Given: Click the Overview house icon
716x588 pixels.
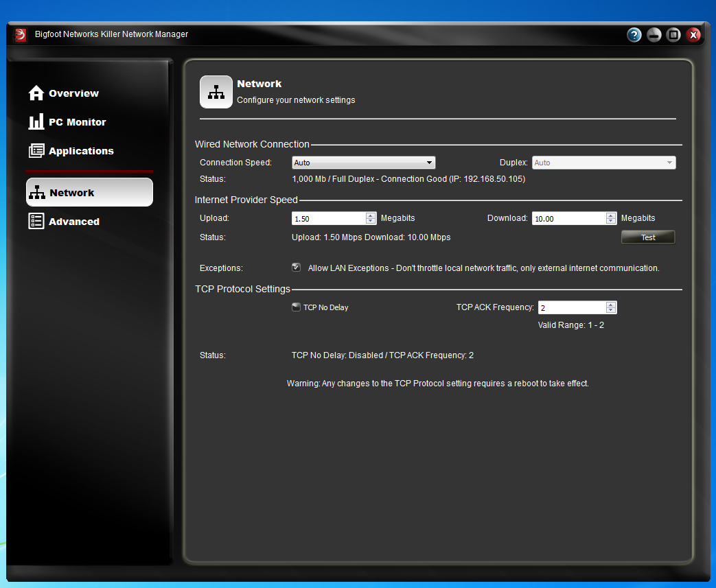Looking at the screenshot, I should [36, 93].
